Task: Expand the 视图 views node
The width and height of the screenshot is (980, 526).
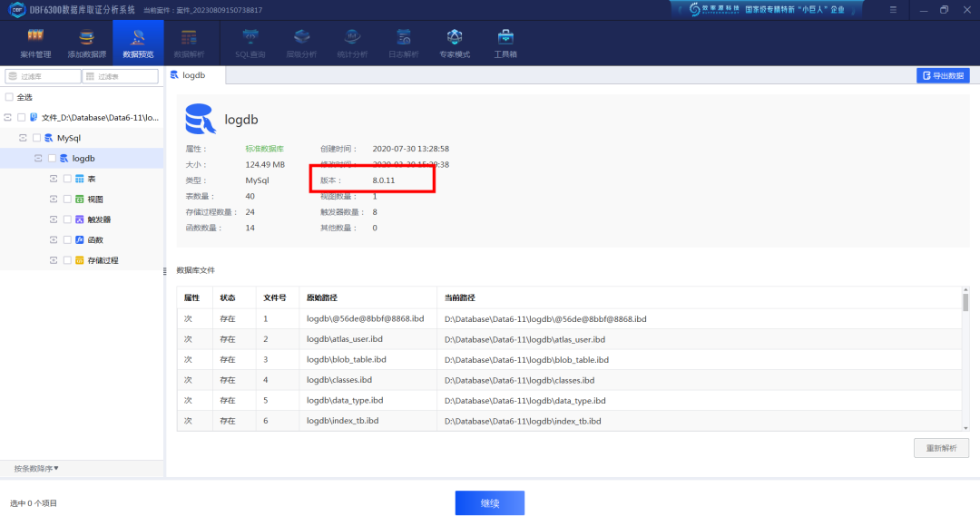Action: click(54, 200)
